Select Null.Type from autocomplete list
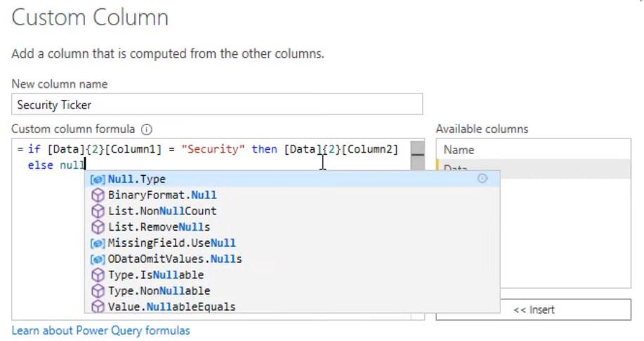The image size is (644, 341). pyautogui.click(x=292, y=179)
